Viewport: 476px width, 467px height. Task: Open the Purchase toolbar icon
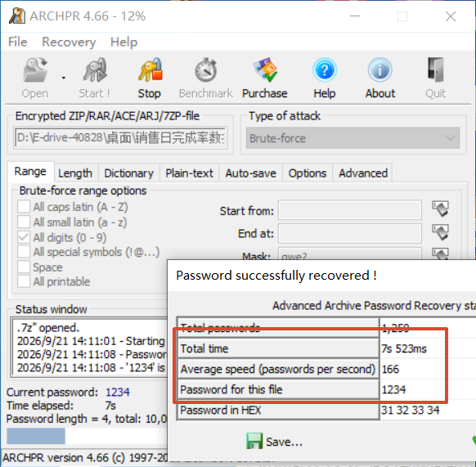pyautogui.click(x=265, y=70)
